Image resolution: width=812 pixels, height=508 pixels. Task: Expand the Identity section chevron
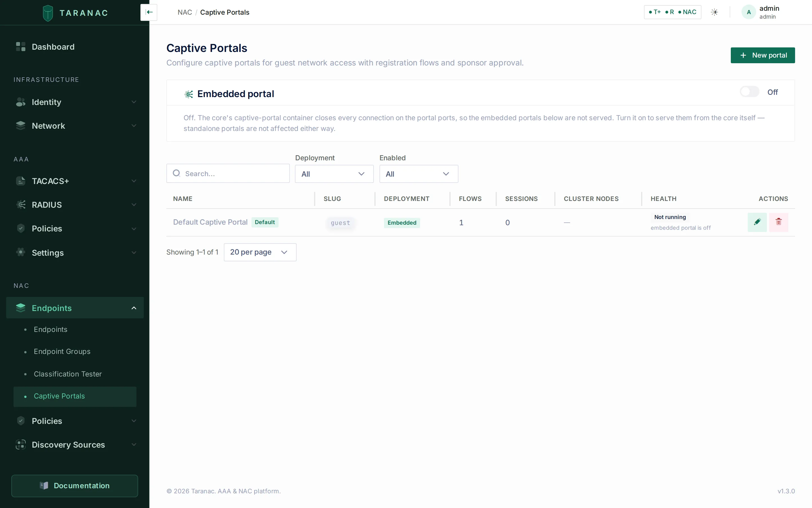click(134, 102)
